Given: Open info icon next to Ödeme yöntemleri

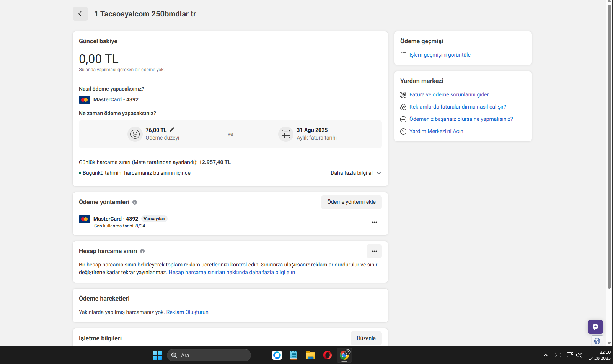Looking at the screenshot, I should click(x=135, y=202).
